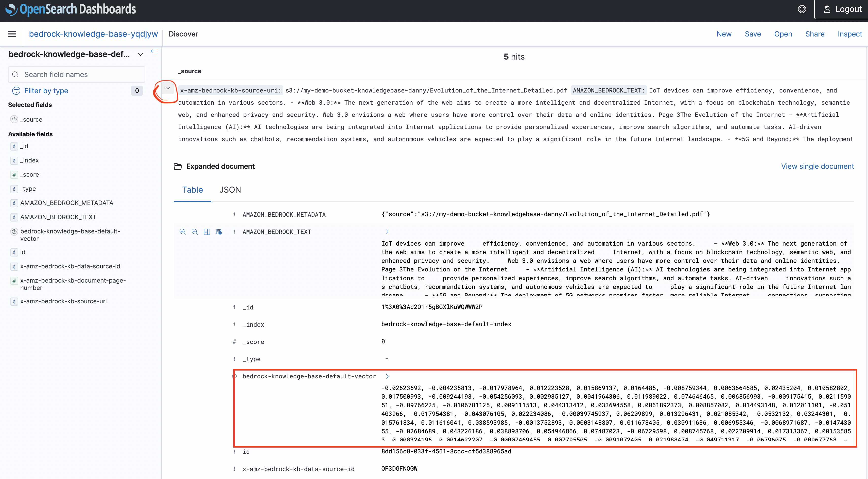
Task: Click the Inspect menu item
Action: tap(849, 34)
